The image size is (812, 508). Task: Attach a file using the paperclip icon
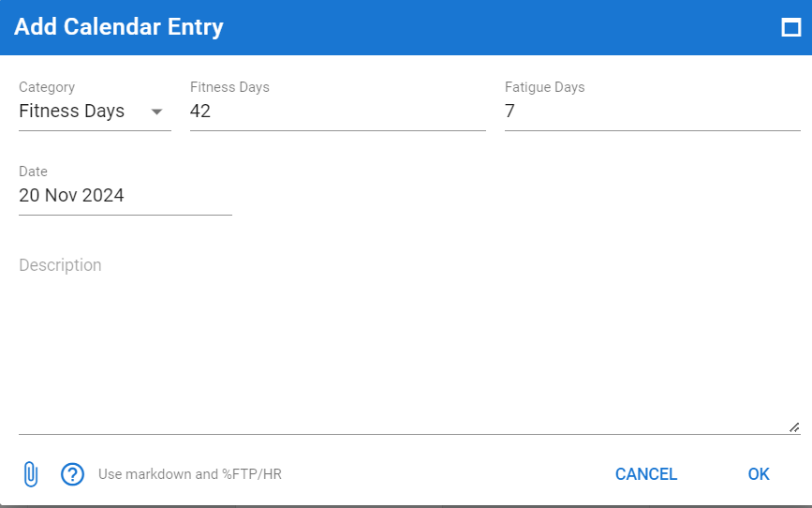pyautogui.click(x=31, y=473)
